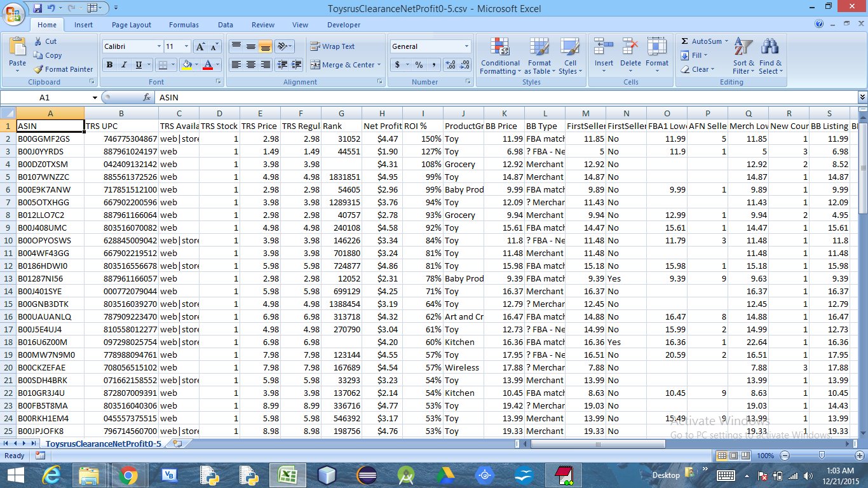The height and width of the screenshot is (488, 868).
Task: Click the Insert cells icon
Action: pyautogui.click(x=604, y=48)
